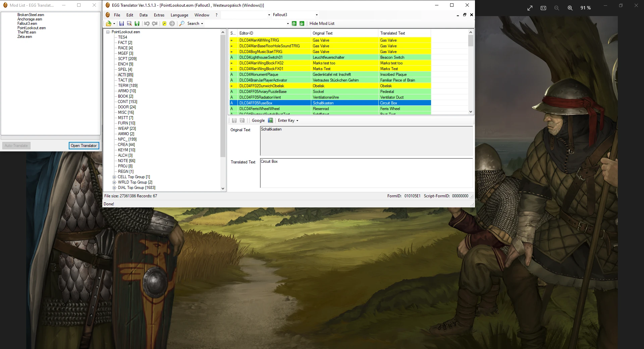Viewport: 644px width, 349px height.
Task: Open the Data menu
Action: point(144,15)
